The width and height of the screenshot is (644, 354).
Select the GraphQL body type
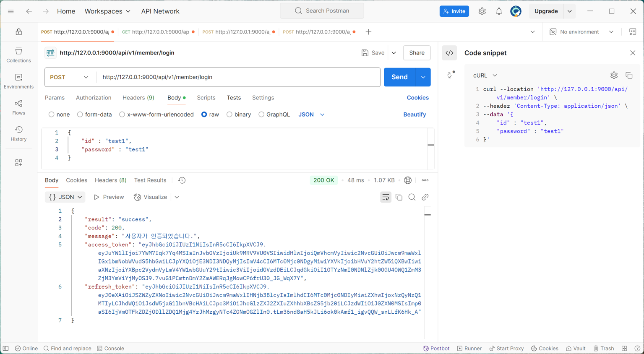click(261, 115)
